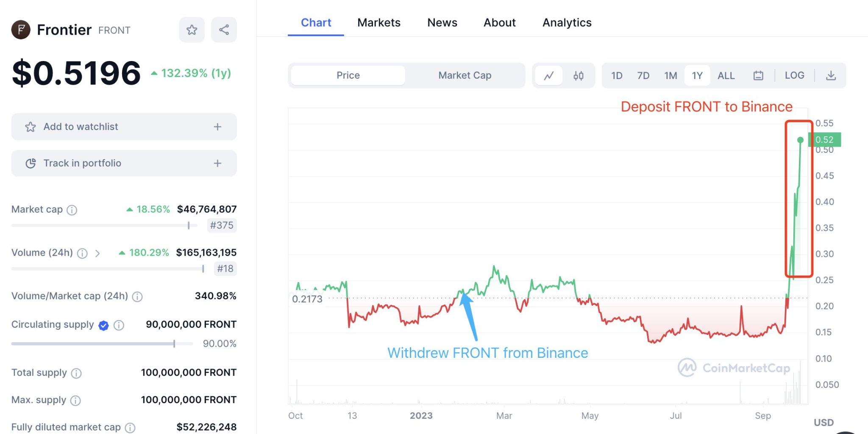Select the line chart type icon
The height and width of the screenshot is (434, 868).
tap(550, 75)
